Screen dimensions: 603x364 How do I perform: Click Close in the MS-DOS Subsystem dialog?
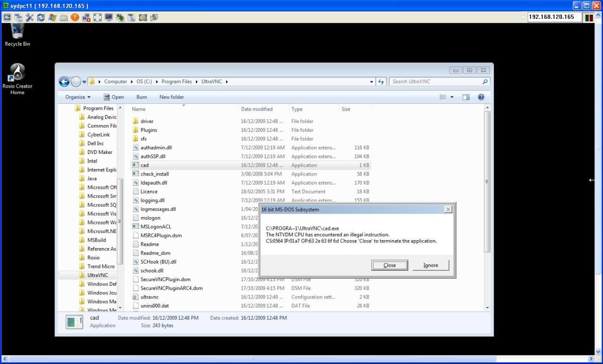coord(390,265)
